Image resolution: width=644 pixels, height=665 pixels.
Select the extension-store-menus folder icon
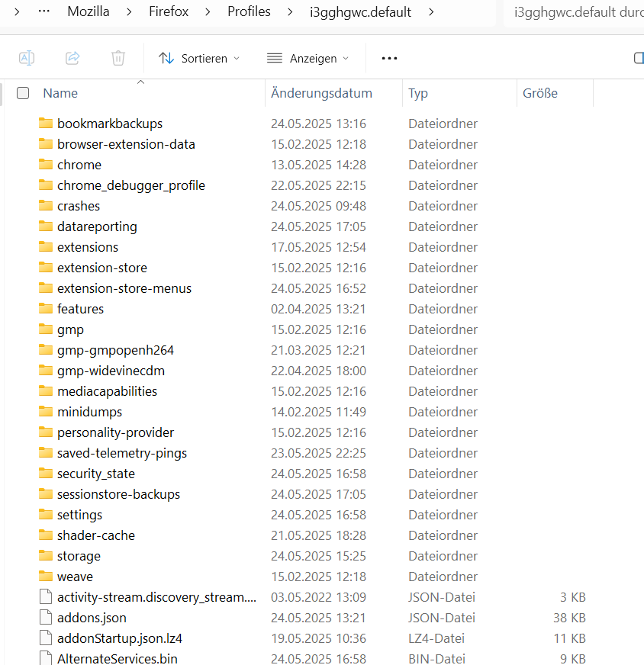(46, 288)
